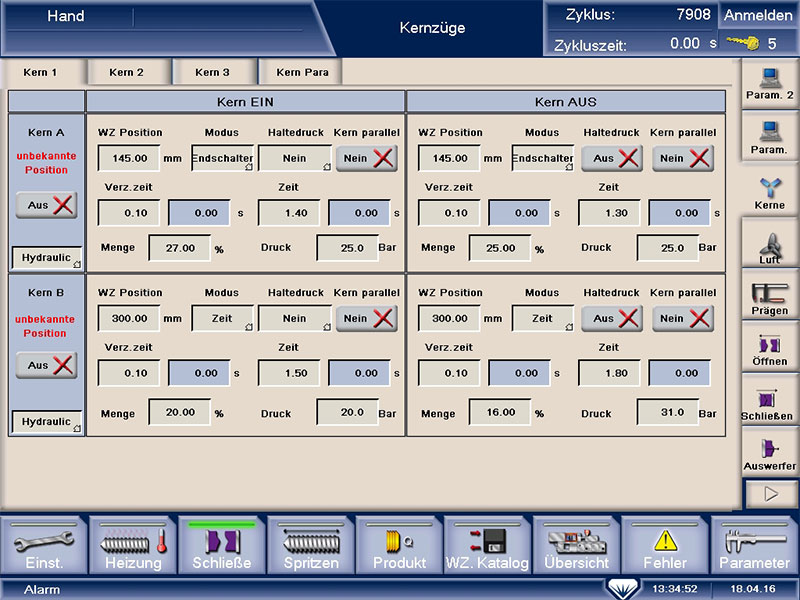
Task: Open the Schließen sidebar page
Action: tap(769, 401)
